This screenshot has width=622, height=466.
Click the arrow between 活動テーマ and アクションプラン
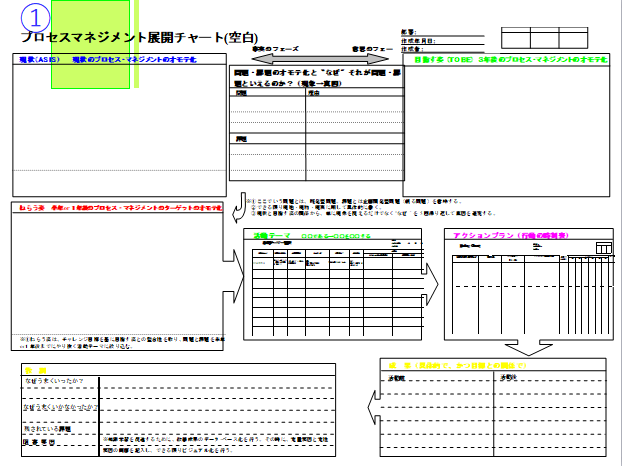tap(431, 283)
